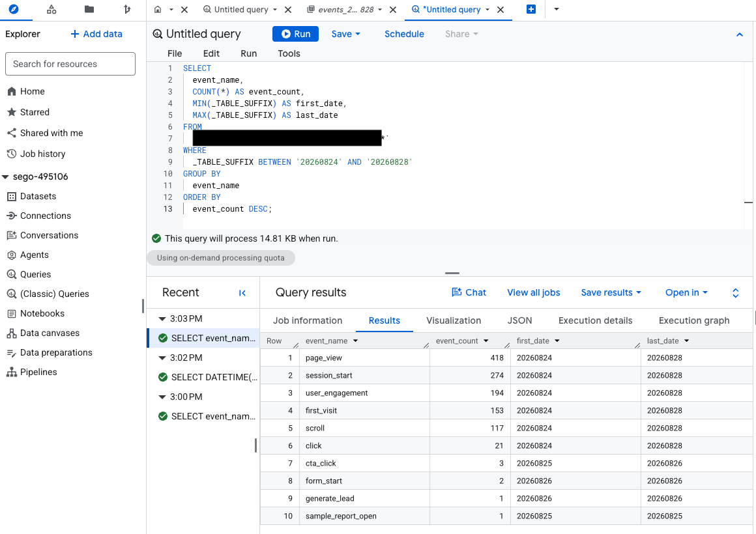
Task: Switch to JSON tab
Action: 519,320
